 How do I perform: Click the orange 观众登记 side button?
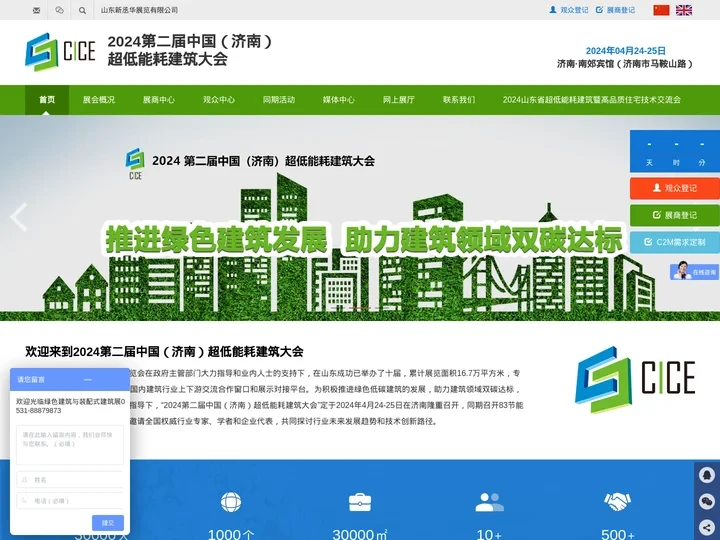(x=675, y=188)
